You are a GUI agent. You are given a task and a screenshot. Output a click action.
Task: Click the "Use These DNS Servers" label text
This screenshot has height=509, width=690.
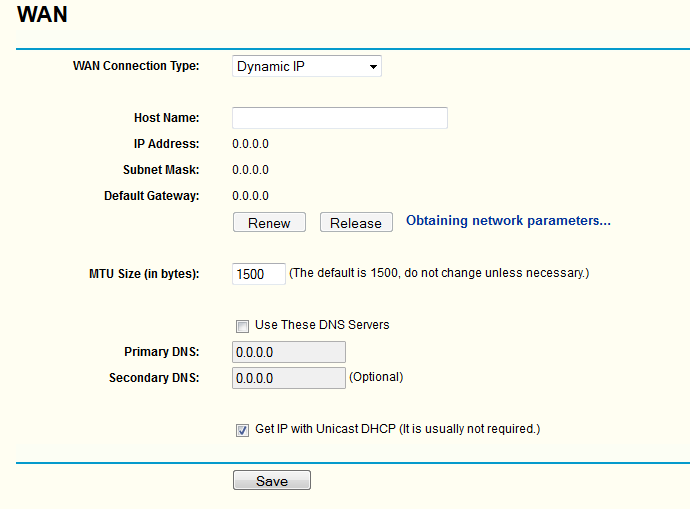[x=322, y=325]
